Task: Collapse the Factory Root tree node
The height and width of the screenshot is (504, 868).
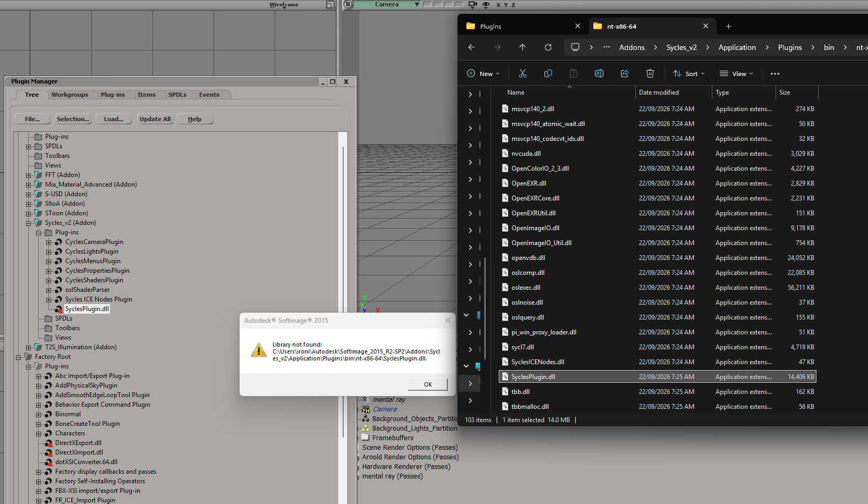Action: click(x=19, y=357)
